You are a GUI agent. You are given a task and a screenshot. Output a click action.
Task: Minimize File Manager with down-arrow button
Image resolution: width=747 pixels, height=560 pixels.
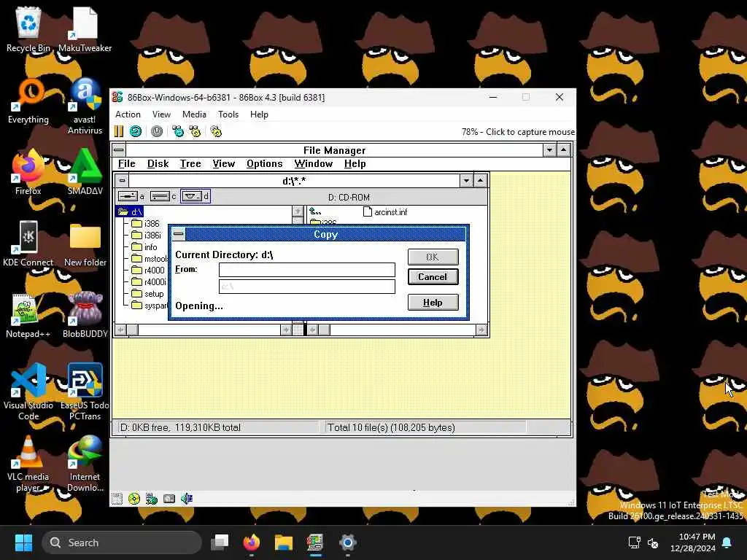550,150
